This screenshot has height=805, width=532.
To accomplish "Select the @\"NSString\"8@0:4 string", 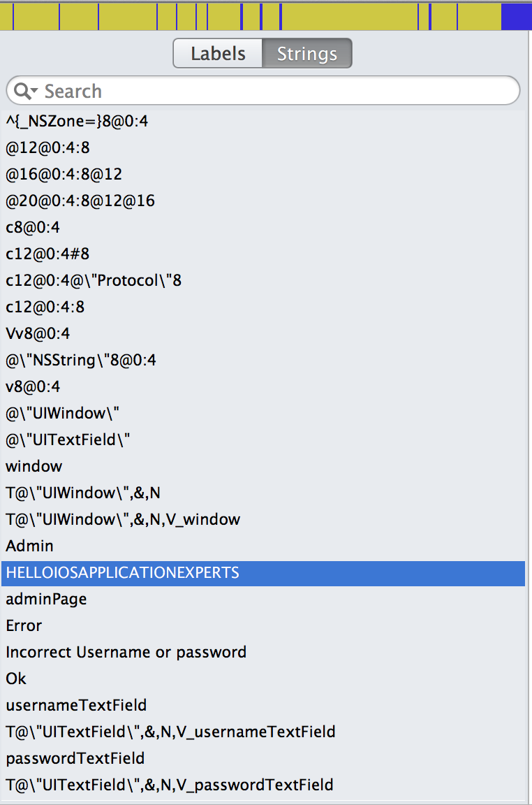I will click(x=263, y=360).
